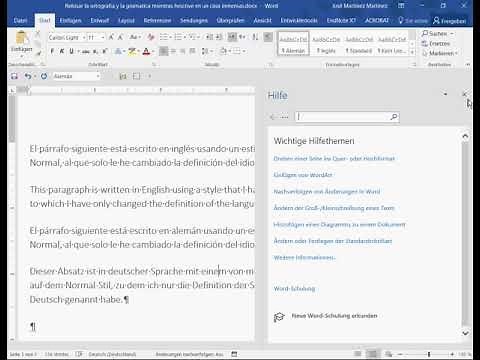Screen dimensions: 480x360
Task: Switch to the Referenzen ribbon tab
Action: [157, 21]
